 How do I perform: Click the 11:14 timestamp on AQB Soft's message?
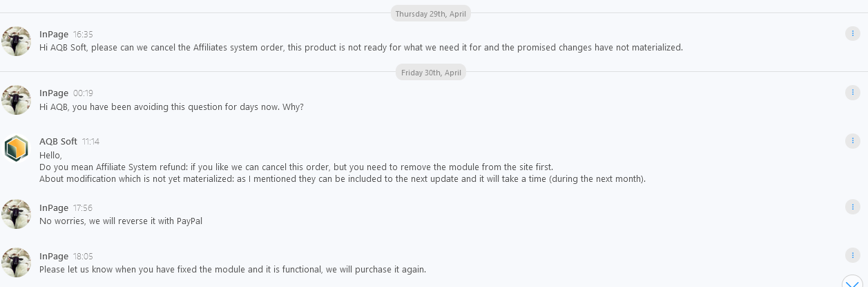point(90,142)
